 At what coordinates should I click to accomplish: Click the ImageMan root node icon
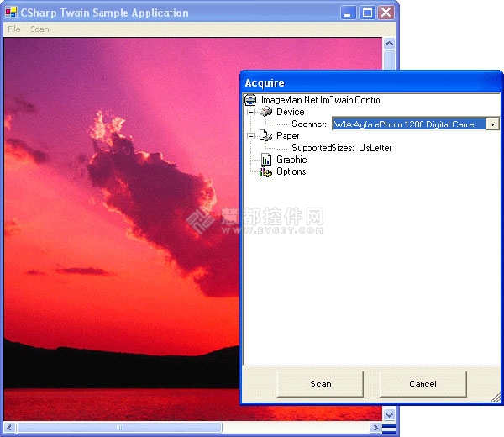coord(250,100)
